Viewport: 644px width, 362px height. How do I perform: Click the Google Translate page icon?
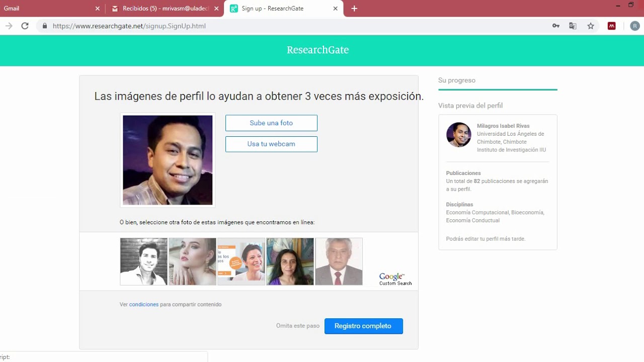(x=573, y=26)
